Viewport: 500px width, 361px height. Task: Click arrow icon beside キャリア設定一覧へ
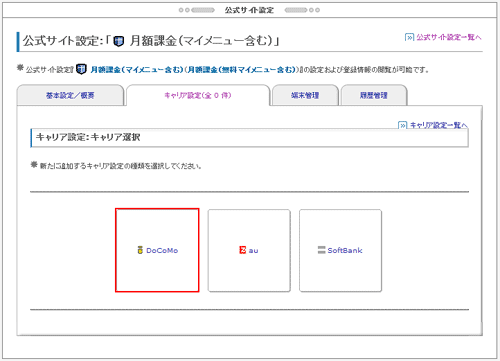[x=403, y=125]
